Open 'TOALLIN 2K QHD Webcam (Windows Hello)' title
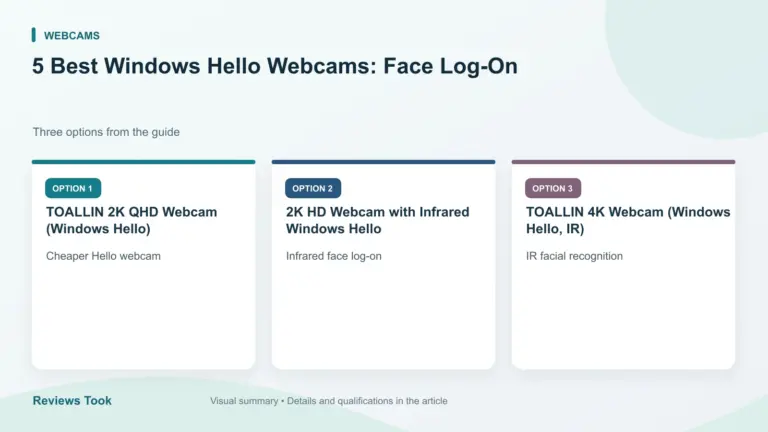The height and width of the screenshot is (432, 768). (131, 220)
